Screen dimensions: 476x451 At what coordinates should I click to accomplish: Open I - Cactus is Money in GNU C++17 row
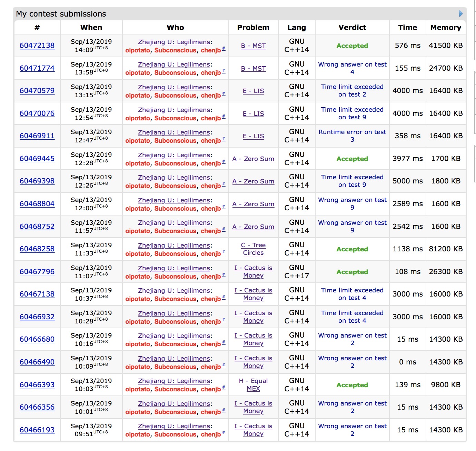[x=253, y=272]
